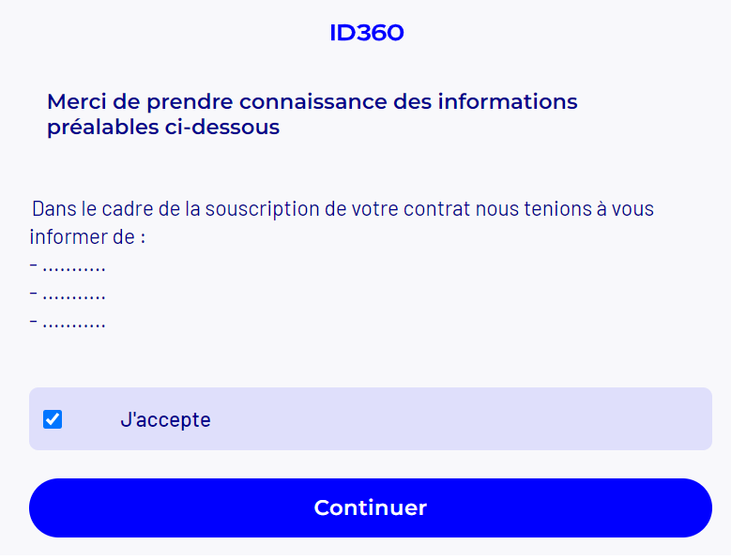731x560 pixels.
Task: Click the word 'informations' in the heading
Action: tap(508, 101)
